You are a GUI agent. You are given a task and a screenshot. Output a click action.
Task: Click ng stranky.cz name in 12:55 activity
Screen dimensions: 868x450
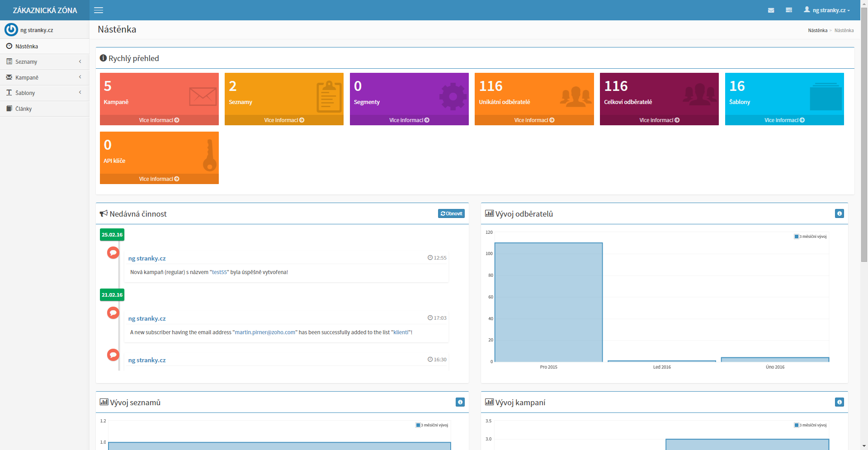click(x=147, y=258)
